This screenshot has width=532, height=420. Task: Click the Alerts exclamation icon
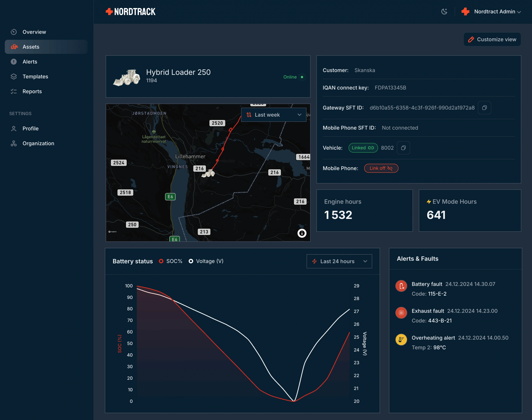click(14, 62)
